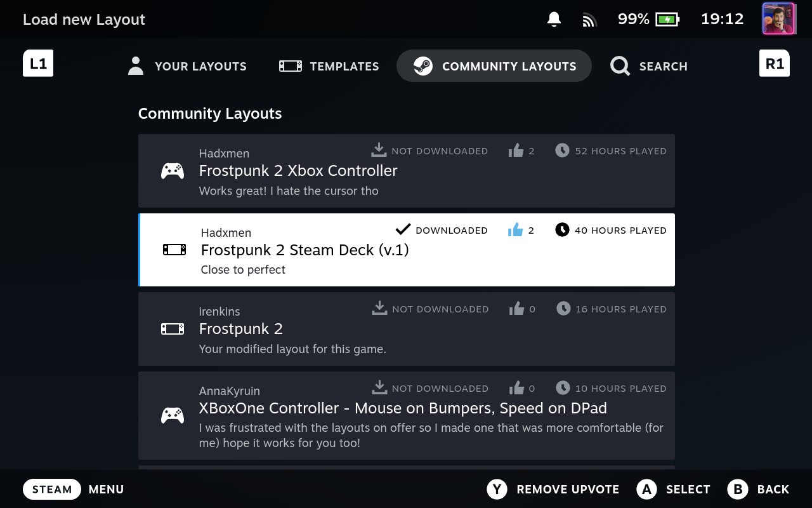Open the Search tab
Screen dimensions: 812x508
[x=648, y=66]
